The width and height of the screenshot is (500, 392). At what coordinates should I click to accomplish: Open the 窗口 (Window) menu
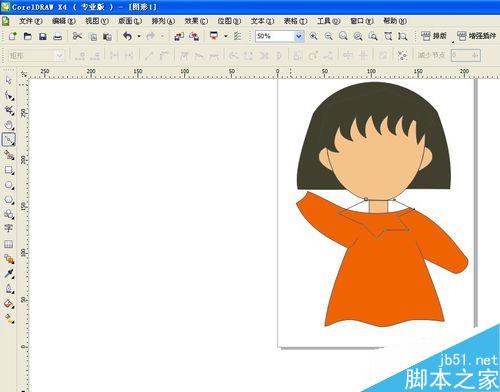[362, 21]
